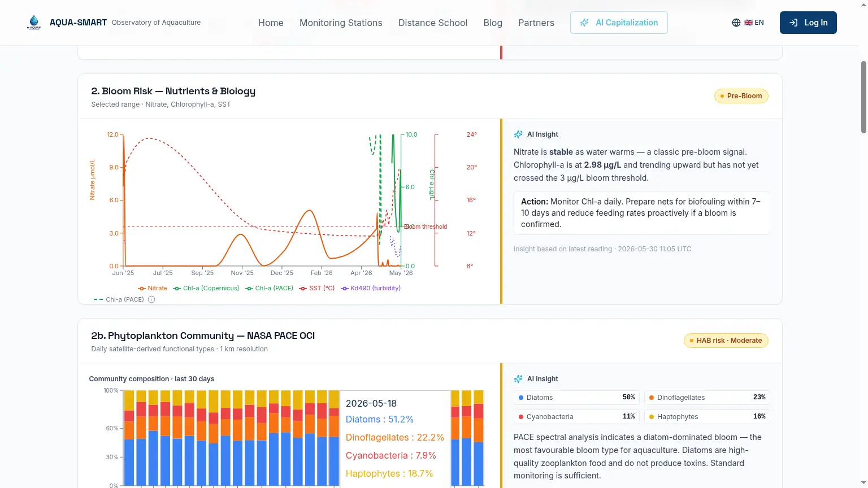Open the Distance School page
The width and height of the screenshot is (868, 488).
click(x=433, y=23)
